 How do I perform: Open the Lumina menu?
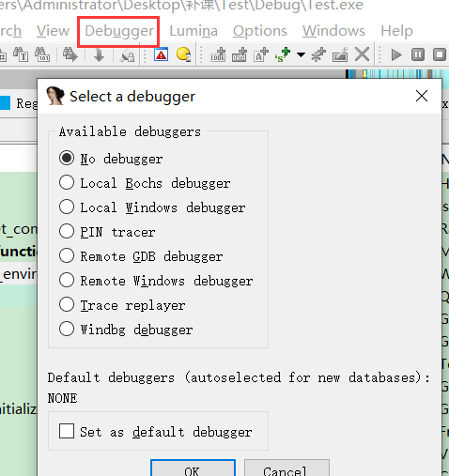(x=194, y=31)
